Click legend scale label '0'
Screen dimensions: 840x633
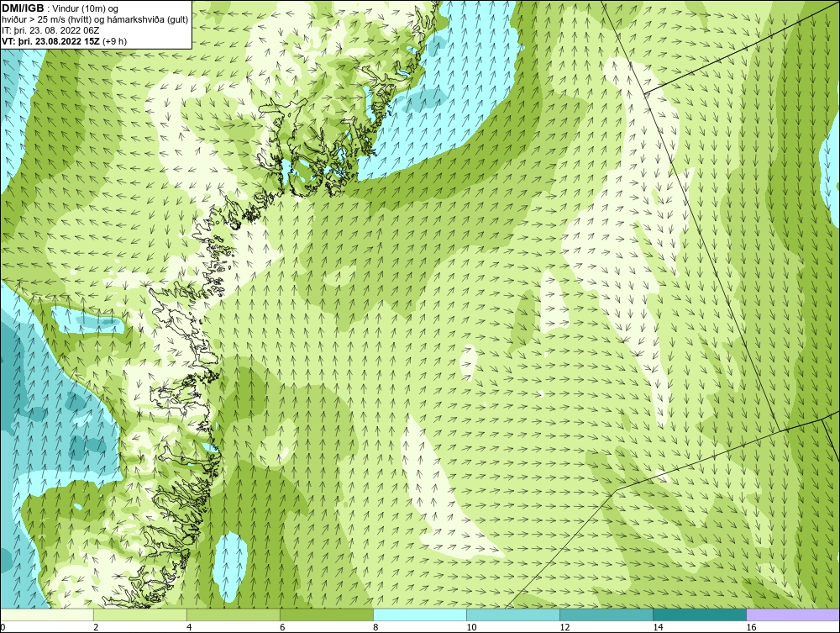pyautogui.click(x=3, y=627)
